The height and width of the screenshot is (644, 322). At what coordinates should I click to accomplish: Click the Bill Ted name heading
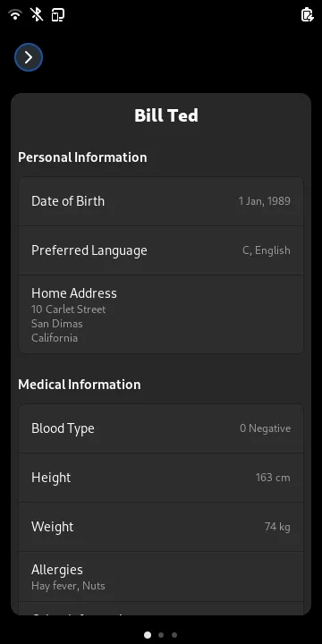[166, 115]
